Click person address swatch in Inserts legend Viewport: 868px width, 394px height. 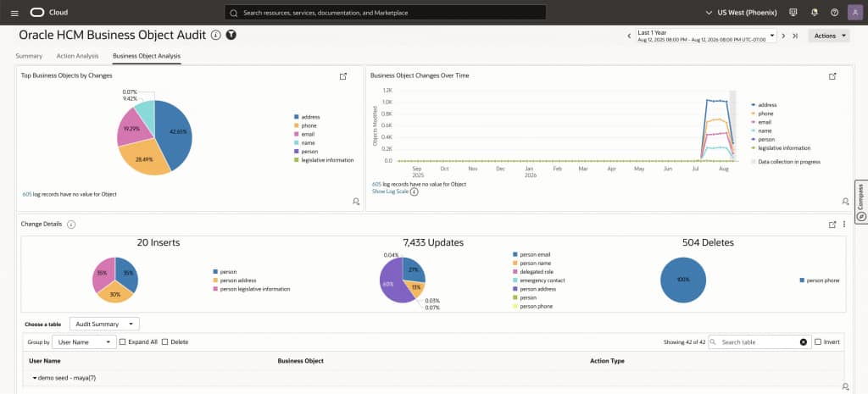(215, 280)
